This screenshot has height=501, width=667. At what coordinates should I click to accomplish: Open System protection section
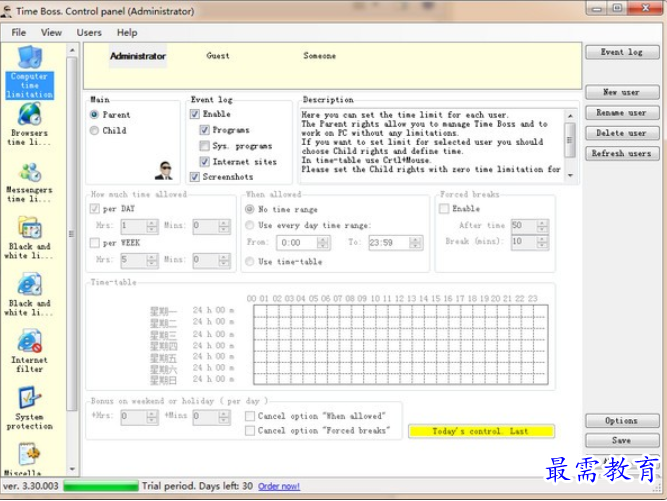tap(29, 408)
